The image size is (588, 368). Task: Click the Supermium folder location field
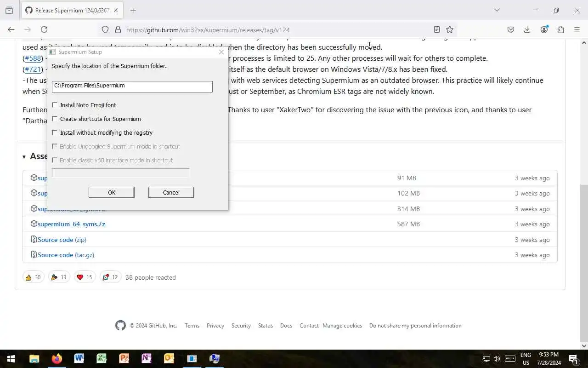132,86
